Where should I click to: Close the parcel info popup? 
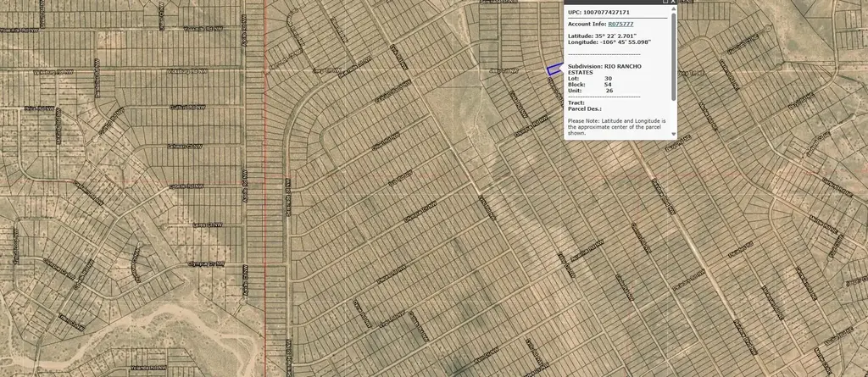[x=673, y=2]
